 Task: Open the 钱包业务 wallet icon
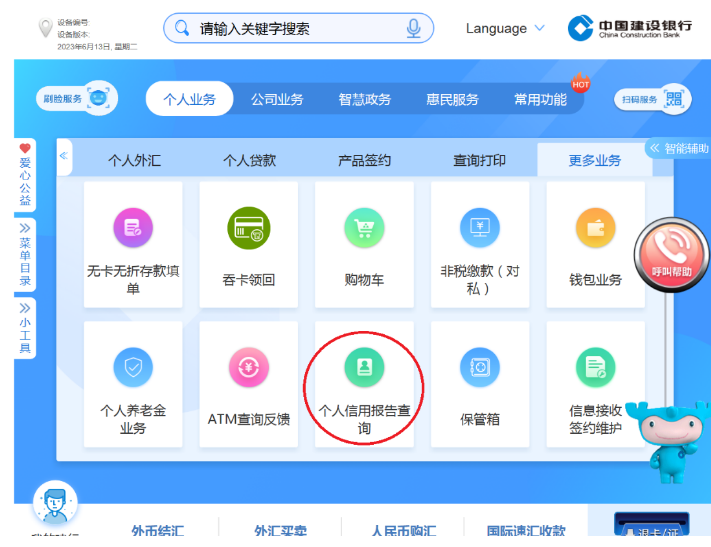[x=595, y=229]
